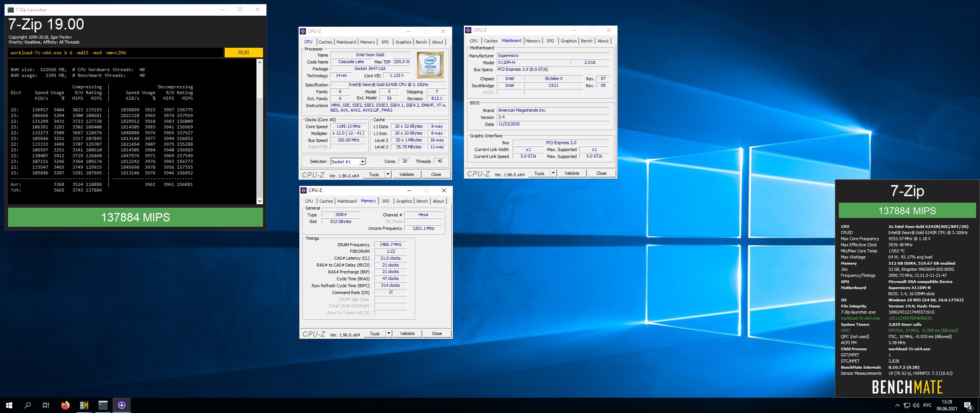Click Cascade Lake code name field
Screen dimensions: 980x413
pos(351,62)
